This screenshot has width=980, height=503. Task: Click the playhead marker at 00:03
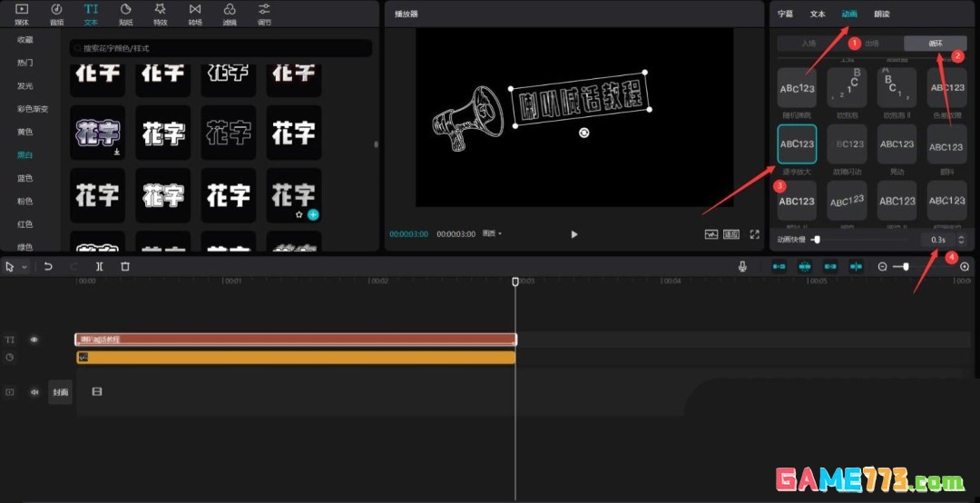point(515,282)
